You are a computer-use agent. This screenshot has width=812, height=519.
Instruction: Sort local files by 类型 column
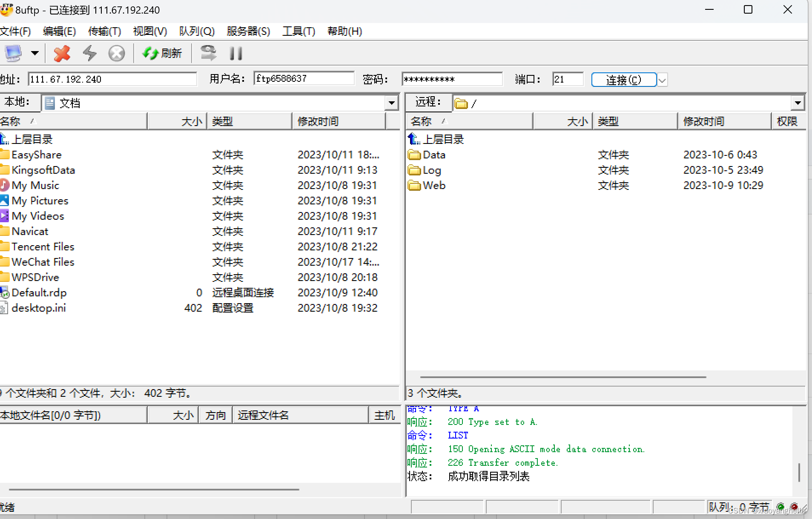pyautogui.click(x=250, y=121)
